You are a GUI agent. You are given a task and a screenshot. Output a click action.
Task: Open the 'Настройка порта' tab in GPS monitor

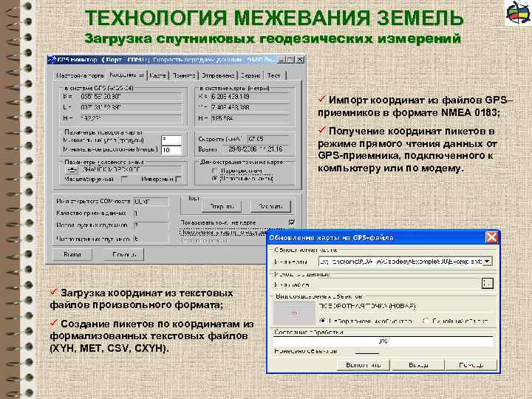tap(80, 75)
